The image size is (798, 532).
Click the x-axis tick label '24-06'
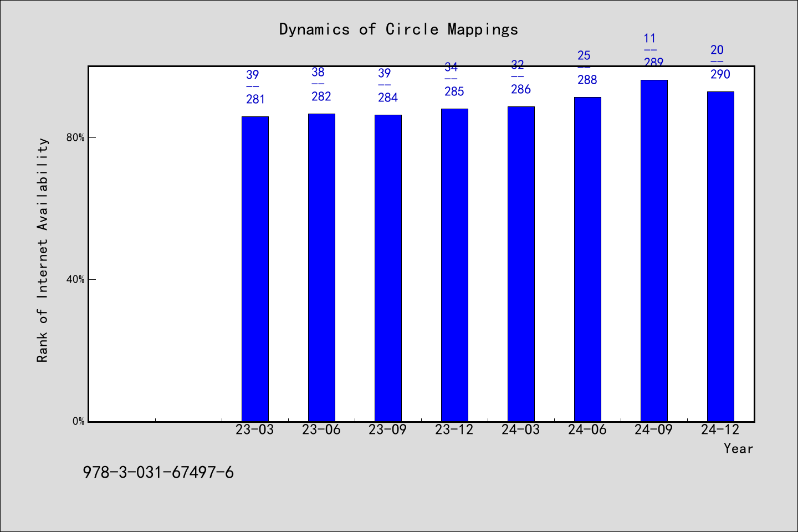tap(587, 429)
